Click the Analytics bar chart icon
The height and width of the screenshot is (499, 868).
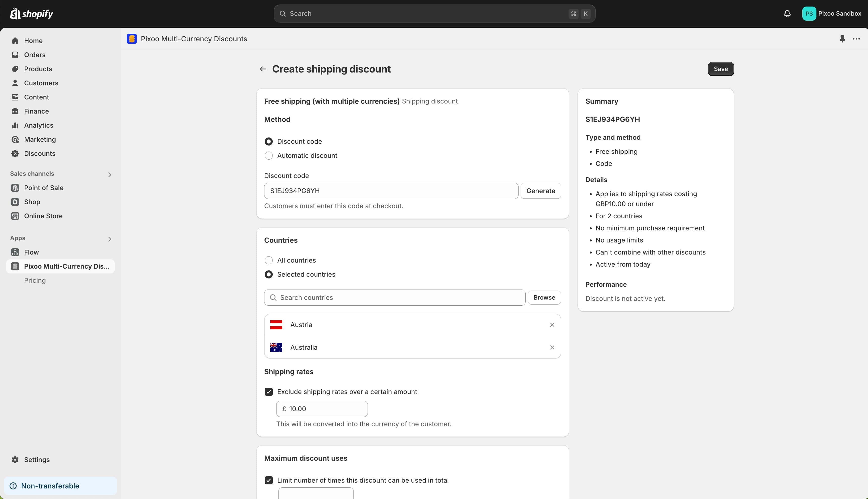point(15,125)
